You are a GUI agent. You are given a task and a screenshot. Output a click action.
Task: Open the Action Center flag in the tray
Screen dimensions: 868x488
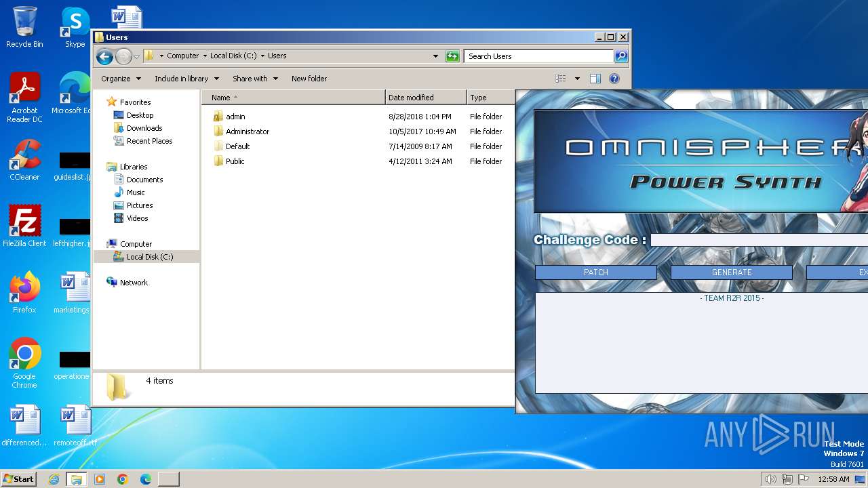(x=804, y=479)
